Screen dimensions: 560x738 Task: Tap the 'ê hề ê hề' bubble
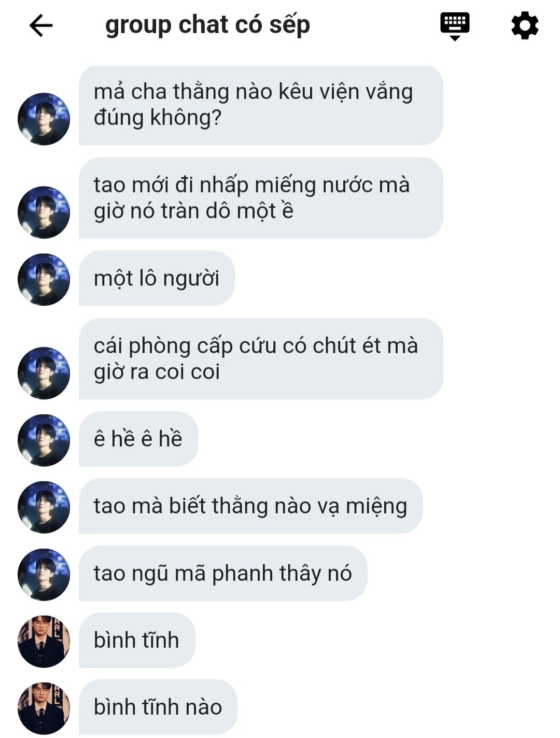[138, 439]
